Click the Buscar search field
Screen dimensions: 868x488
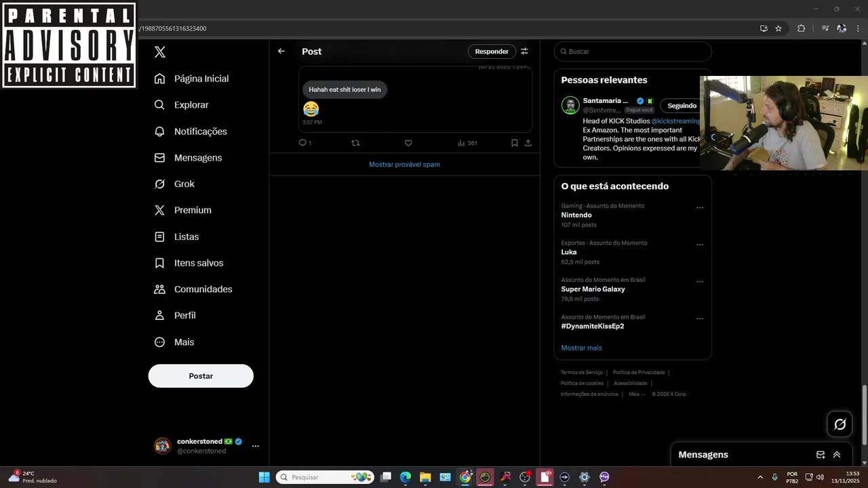633,52
